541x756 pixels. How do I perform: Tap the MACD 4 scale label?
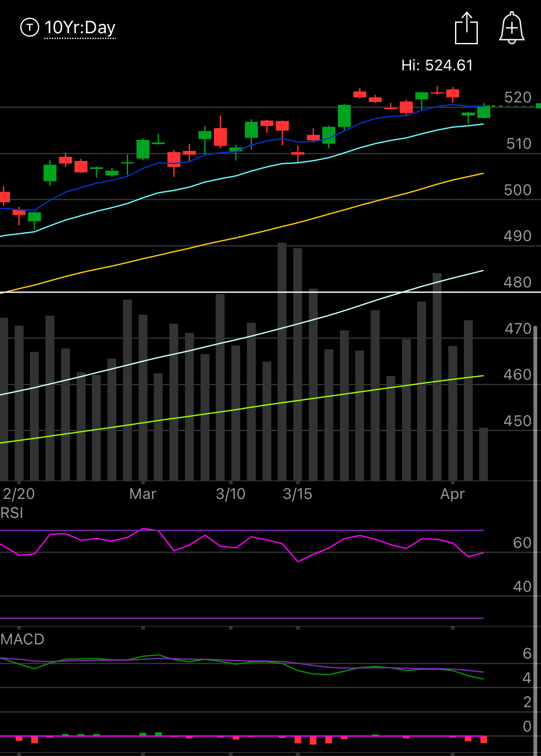click(527, 678)
